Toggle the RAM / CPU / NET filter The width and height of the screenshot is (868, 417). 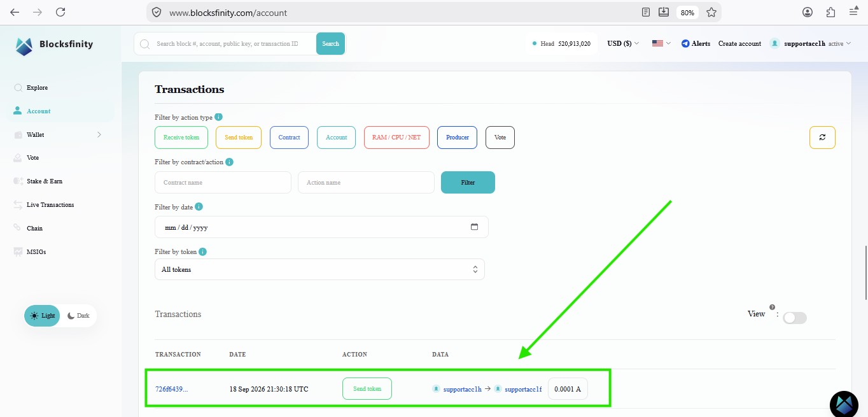click(396, 138)
